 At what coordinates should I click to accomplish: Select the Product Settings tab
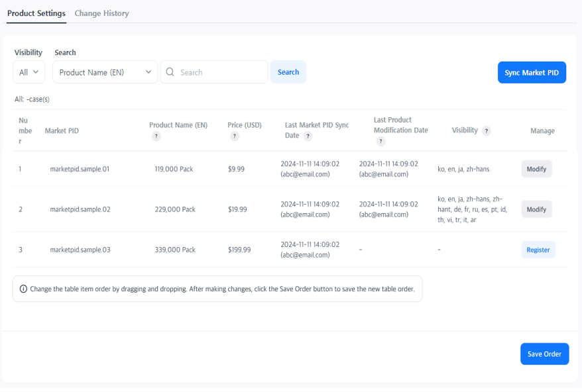point(36,13)
